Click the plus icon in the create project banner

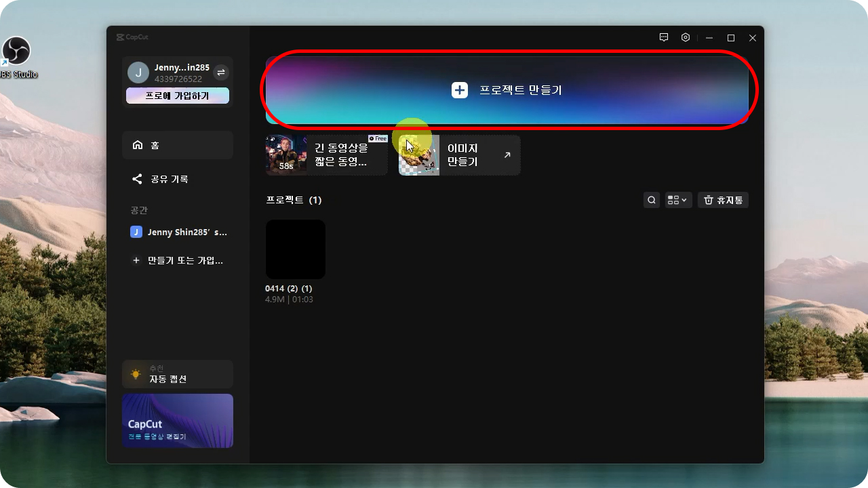pos(460,90)
